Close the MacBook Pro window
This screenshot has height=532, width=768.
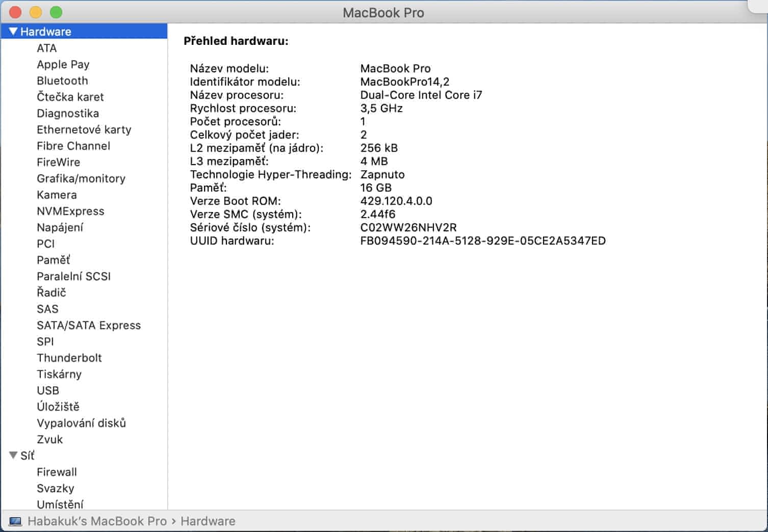(x=15, y=12)
